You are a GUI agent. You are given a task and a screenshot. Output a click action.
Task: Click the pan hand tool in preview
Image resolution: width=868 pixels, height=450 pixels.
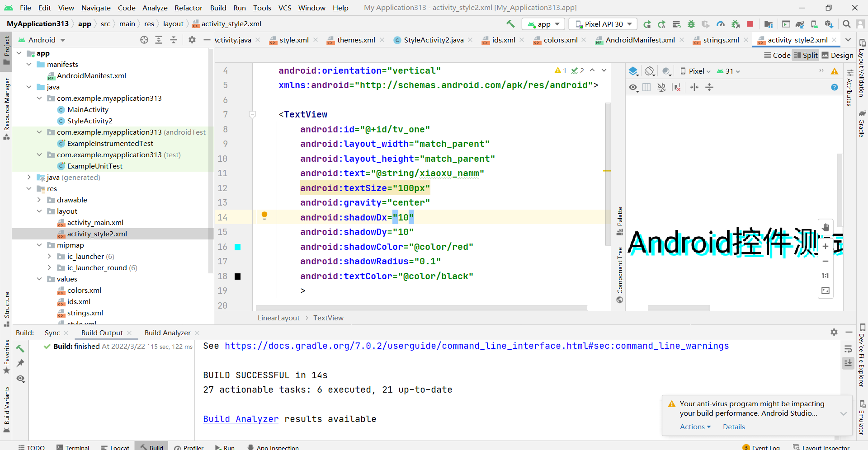[826, 227]
